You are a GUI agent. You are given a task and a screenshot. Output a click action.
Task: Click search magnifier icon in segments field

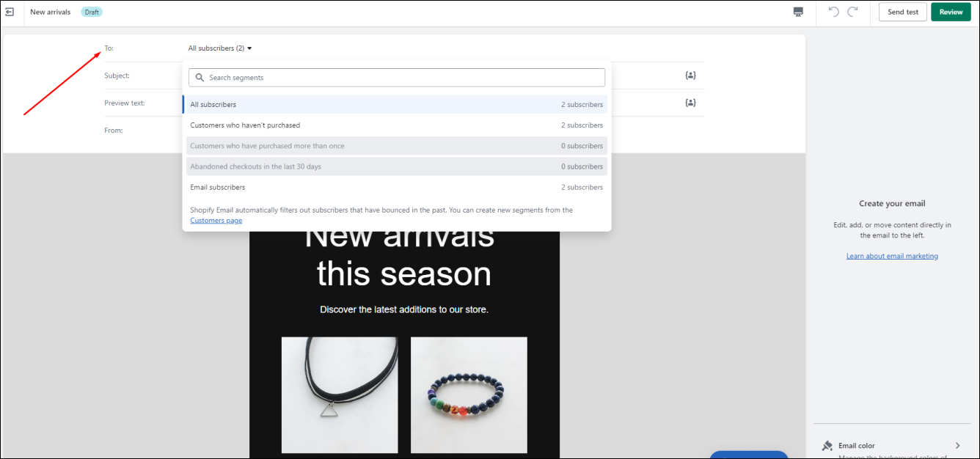(x=200, y=78)
